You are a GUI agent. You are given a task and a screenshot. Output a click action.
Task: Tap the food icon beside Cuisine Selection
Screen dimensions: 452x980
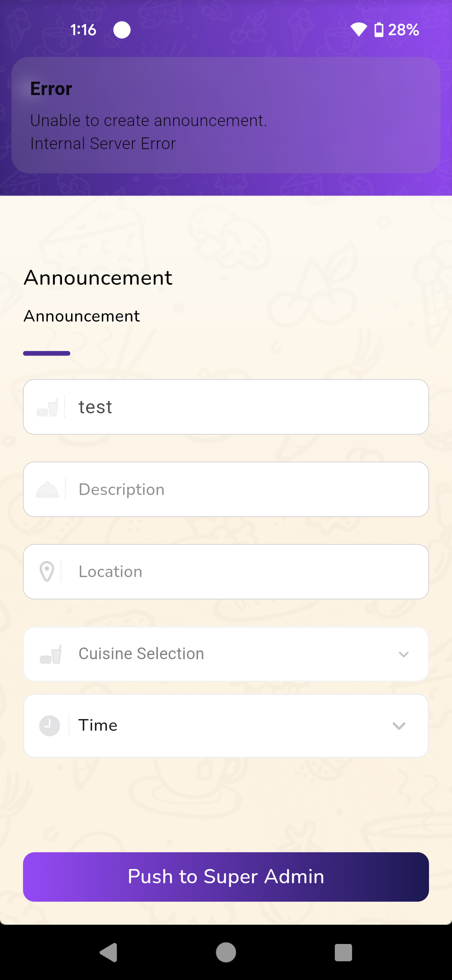tap(51, 654)
